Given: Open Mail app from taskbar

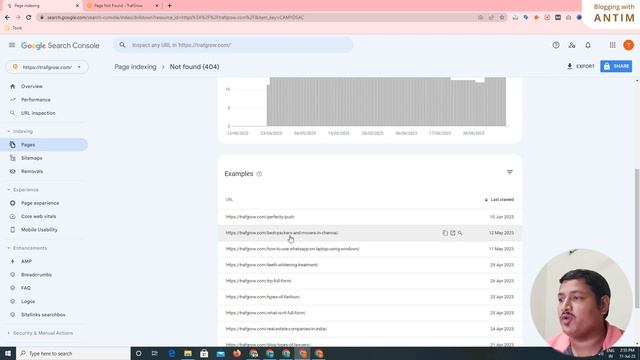Looking at the screenshot, I should coord(220,353).
